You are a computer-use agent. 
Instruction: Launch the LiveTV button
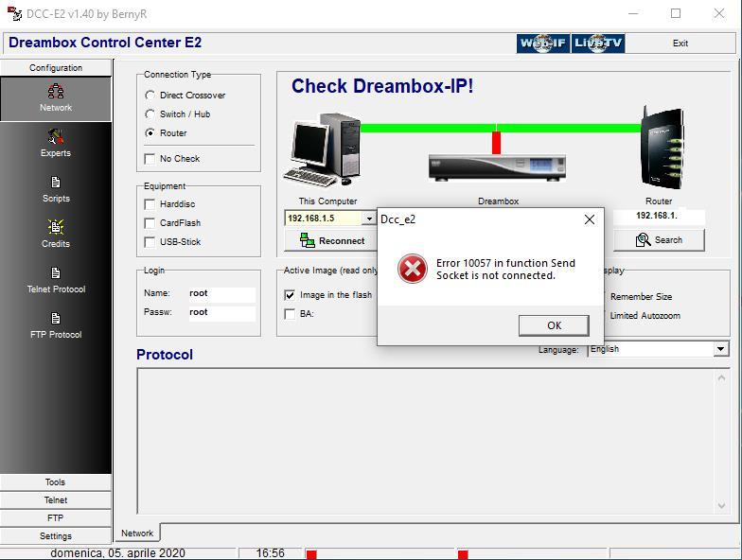click(598, 44)
